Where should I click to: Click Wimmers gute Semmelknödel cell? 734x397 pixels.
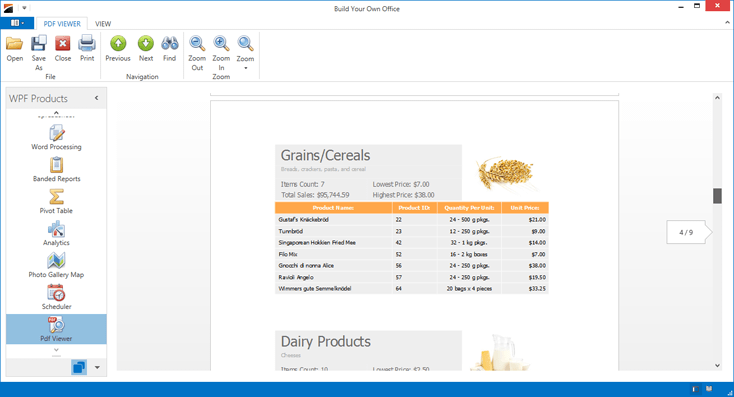click(x=315, y=288)
